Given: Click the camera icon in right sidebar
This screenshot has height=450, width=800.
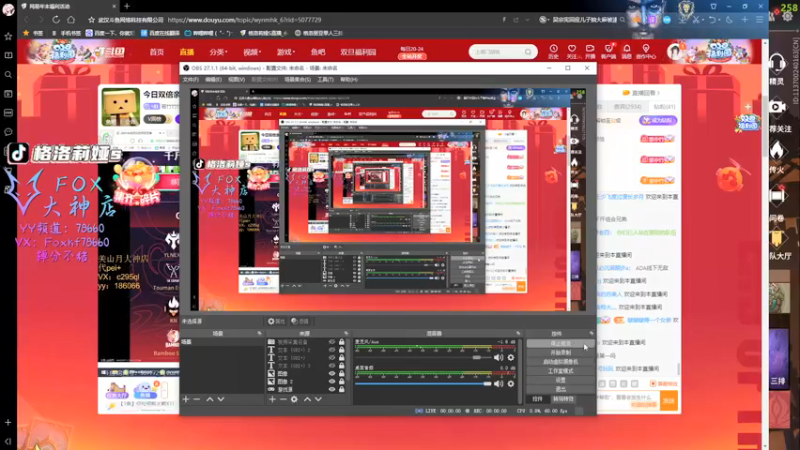Looking at the screenshot, I should tap(777, 107).
